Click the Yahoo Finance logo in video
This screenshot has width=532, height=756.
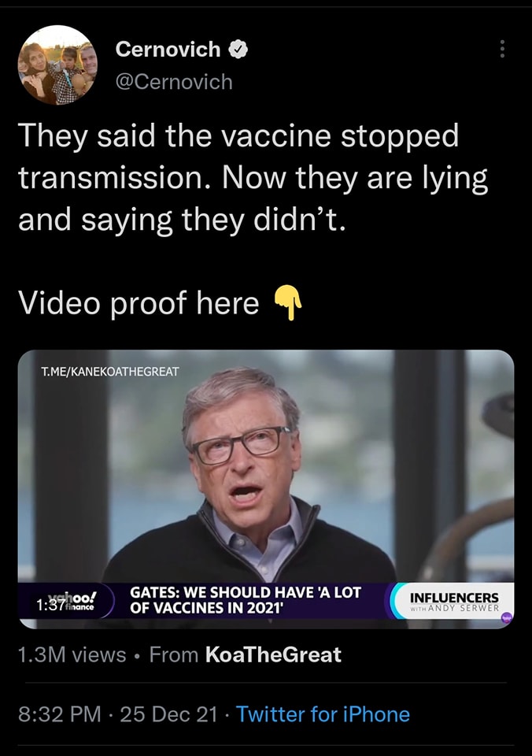click(76, 601)
